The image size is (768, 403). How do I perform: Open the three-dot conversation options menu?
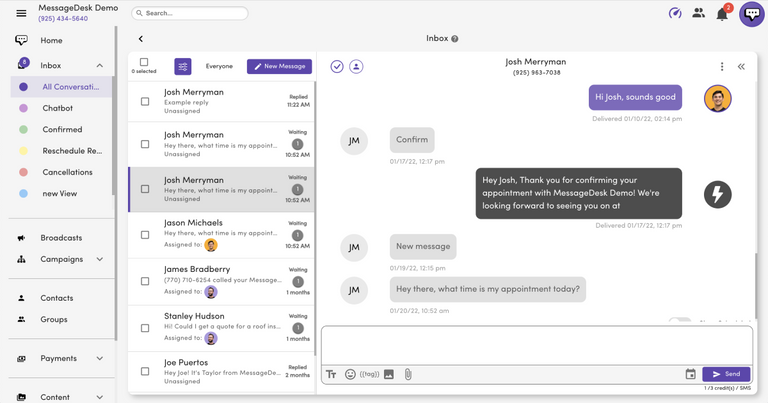tap(722, 67)
